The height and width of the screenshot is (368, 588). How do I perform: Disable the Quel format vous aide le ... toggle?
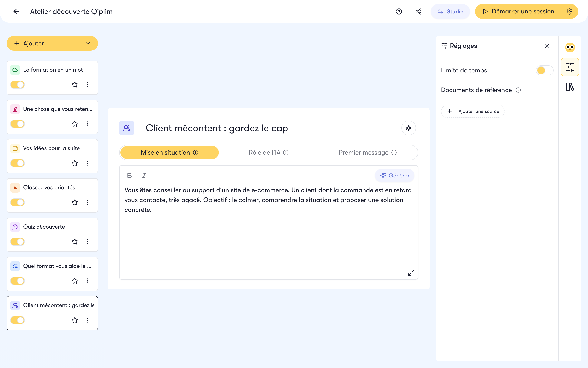point(18,281)
